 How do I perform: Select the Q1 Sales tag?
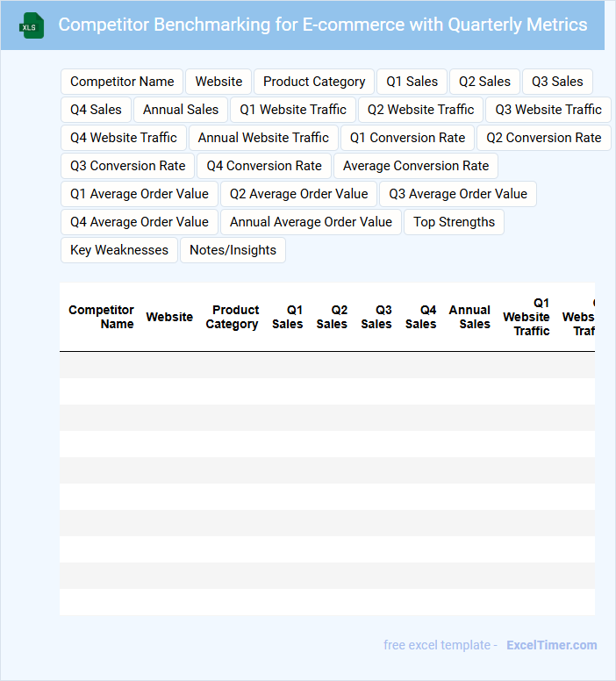pos(412,82)
